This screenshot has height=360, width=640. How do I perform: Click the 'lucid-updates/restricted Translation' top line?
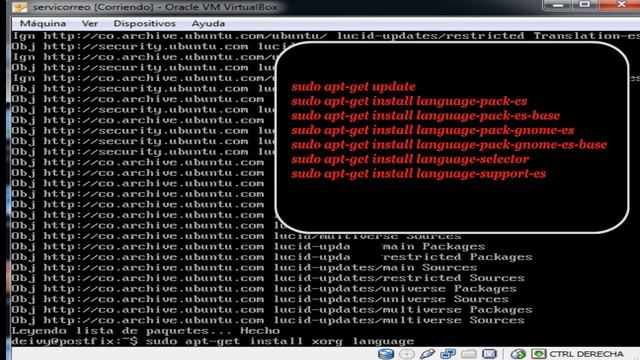click(326, 36)
